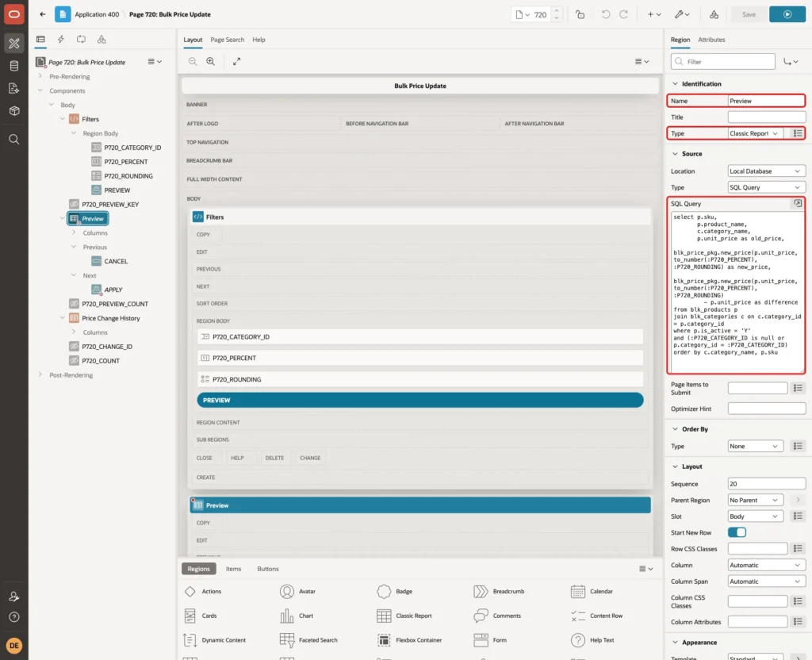The image size is (812, 660).
Task: Increment the page number stepper
Action: pos(557,10)
